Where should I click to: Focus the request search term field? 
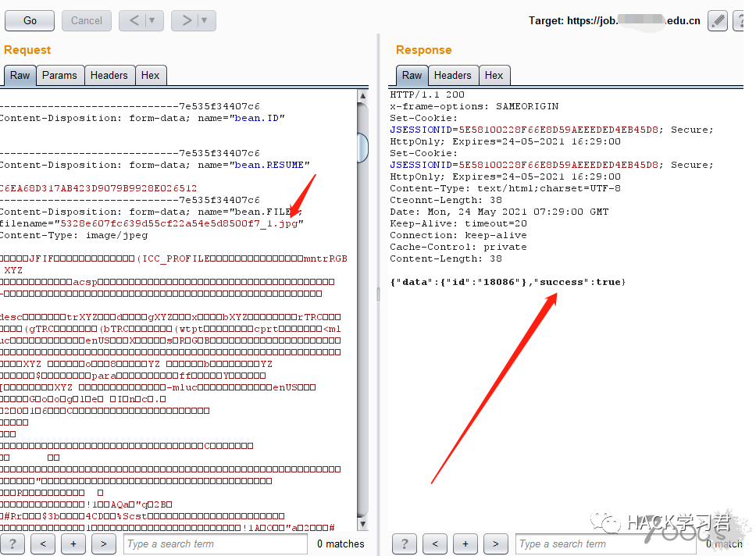coord(215,544)
